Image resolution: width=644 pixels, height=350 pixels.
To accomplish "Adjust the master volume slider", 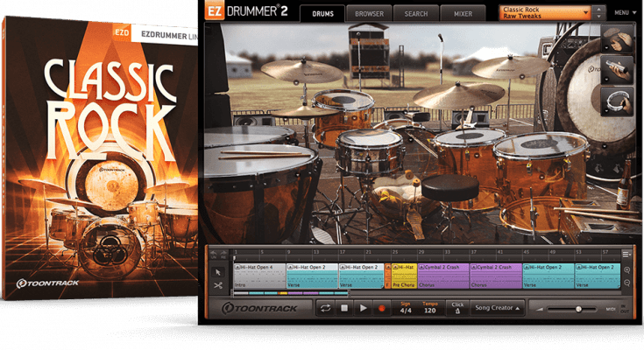I will pyautogui.click(x=577, y=309).
